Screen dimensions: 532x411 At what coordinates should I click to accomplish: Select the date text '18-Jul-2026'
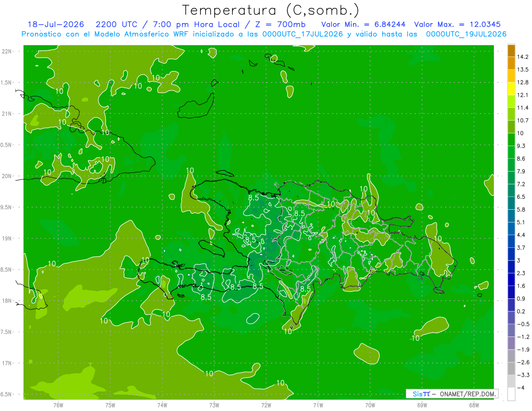[x=56, y=24]
